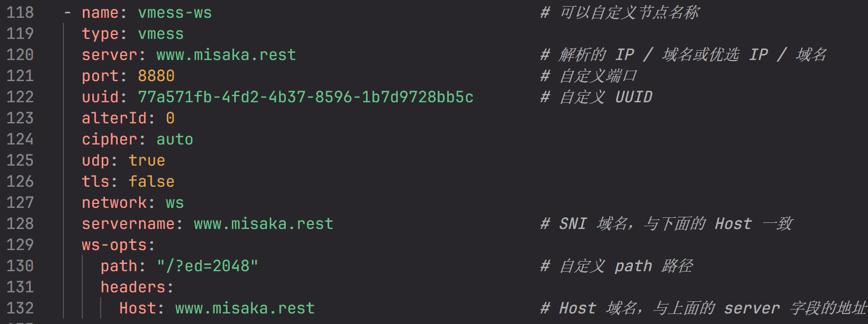Click line number 129 in the gutter
868x324 pixels.
(20, 245)
